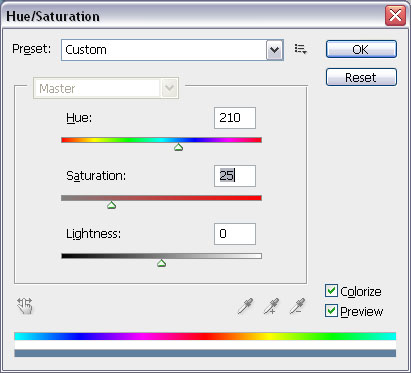Click the Lightness: label

(93, 234)
